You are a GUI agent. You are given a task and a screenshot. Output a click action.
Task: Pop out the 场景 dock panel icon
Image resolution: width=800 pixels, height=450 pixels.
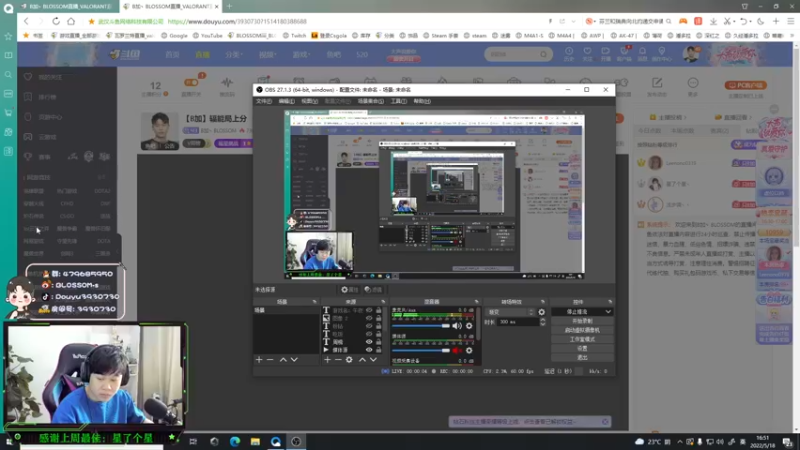click(314, 302)
